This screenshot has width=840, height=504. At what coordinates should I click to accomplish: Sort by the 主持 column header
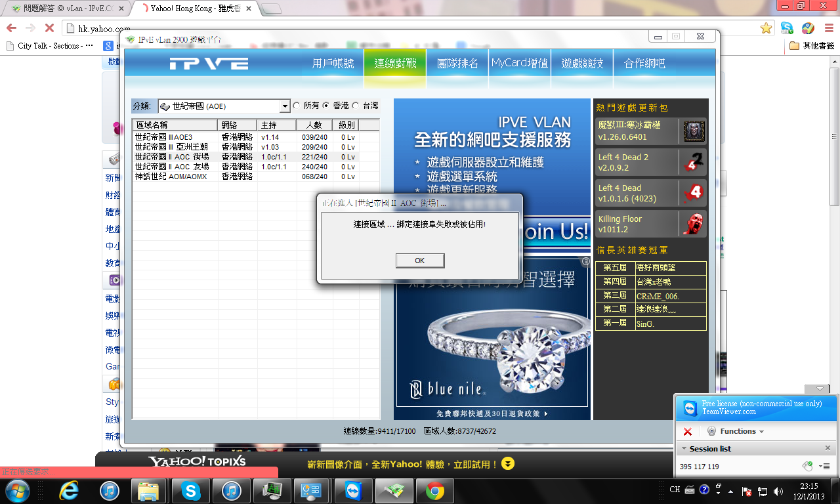pyautogui.click(x=277, y=125)
